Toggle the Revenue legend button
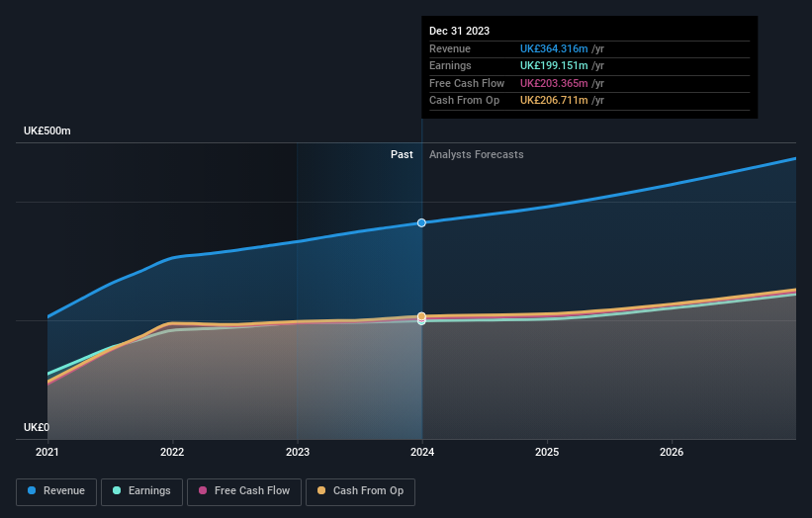Screen dimensions: 812x518 point(56,491)
